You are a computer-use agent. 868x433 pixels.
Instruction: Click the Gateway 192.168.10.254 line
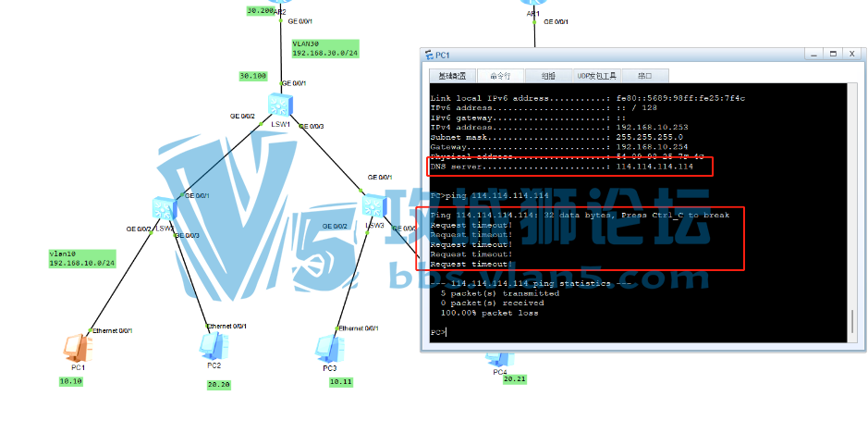tap(559, 147)
